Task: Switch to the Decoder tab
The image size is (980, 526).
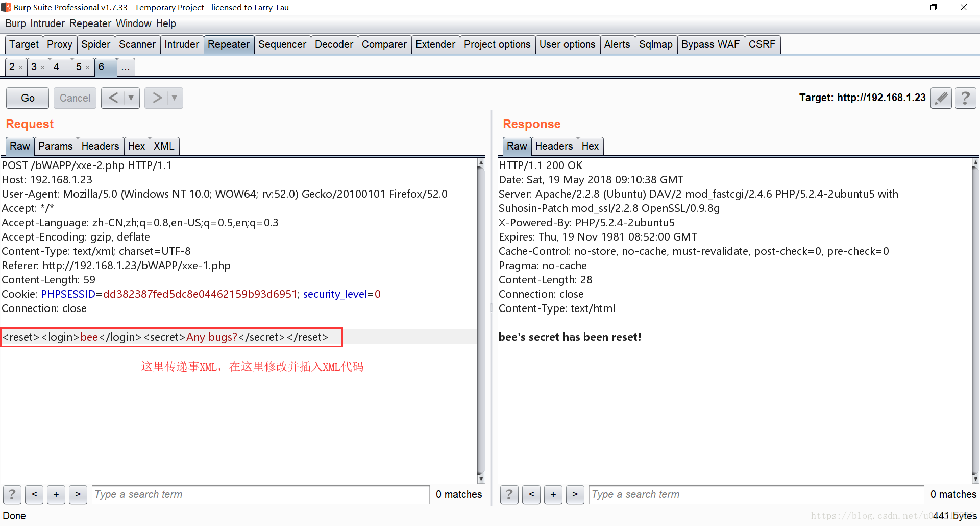Action: click(334, 44)
